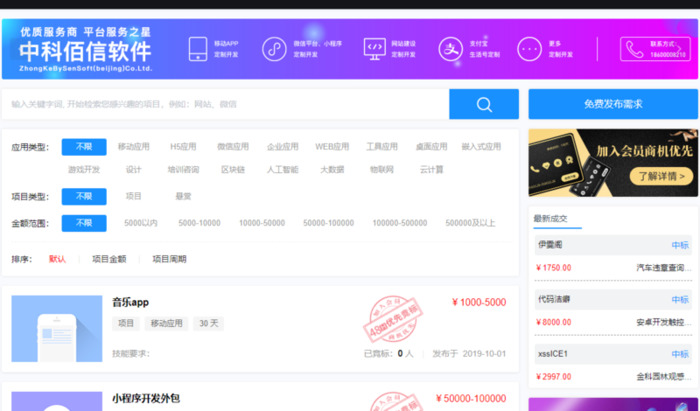
Task: Click the magnifier search button
Action: coord(484,104)
